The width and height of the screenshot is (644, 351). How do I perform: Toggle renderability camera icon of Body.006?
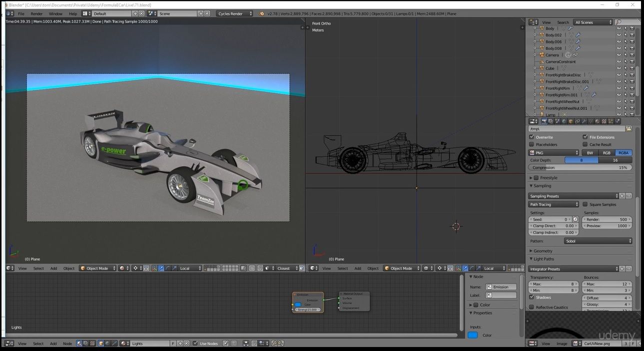pyautogui.click(x=632, y=41)
